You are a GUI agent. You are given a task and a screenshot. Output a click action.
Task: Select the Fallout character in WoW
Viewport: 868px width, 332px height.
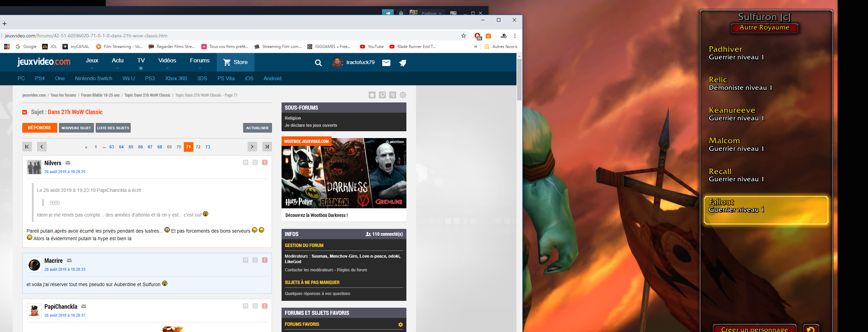tap(766, 210)
